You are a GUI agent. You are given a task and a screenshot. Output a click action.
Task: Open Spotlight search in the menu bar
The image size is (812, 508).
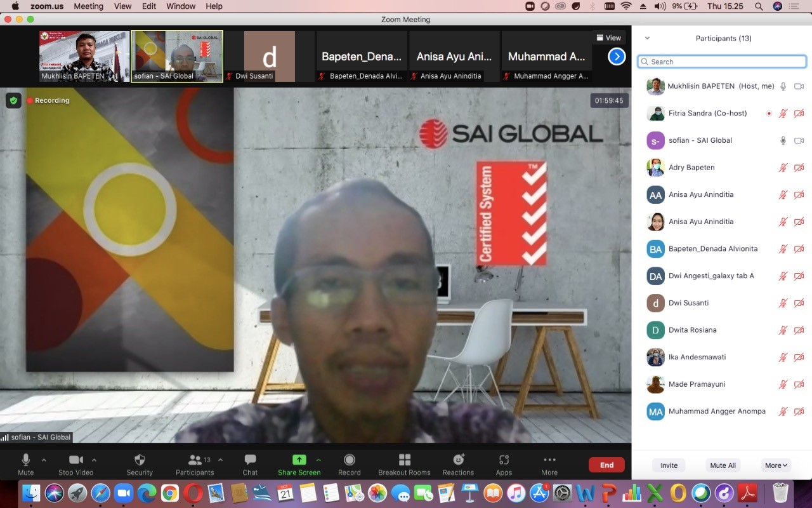pyautogui.click(x=759, y=6)
